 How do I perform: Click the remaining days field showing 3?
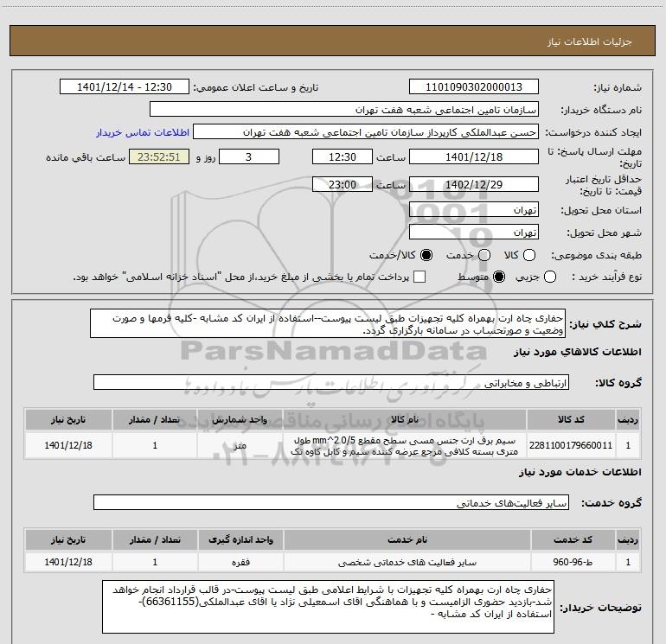[249, 156]
